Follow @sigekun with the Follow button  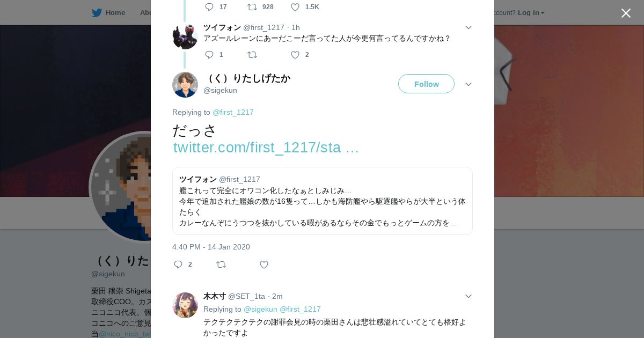click(x=426, y=84)
